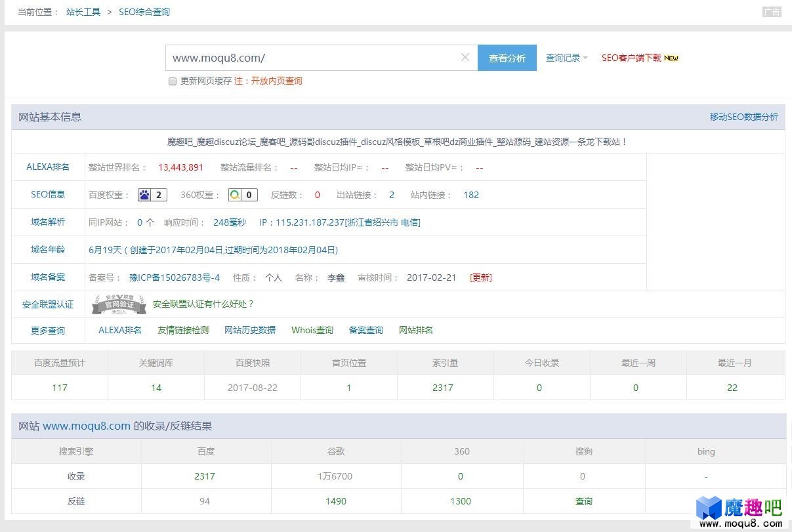Viewport: 792px width, 532px height.
Task: Click 360 反链 value 1300
Action: 461,501
